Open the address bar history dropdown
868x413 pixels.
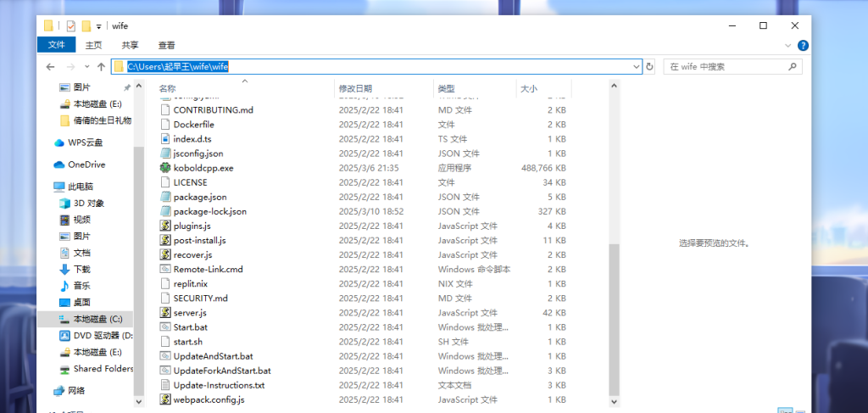point(636,66)
